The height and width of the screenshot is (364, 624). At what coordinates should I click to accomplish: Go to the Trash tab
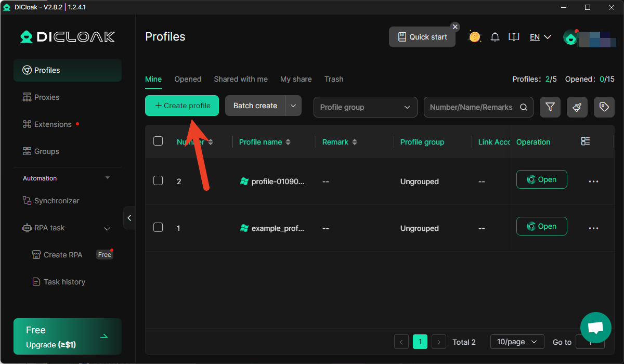tap(334, 79)
